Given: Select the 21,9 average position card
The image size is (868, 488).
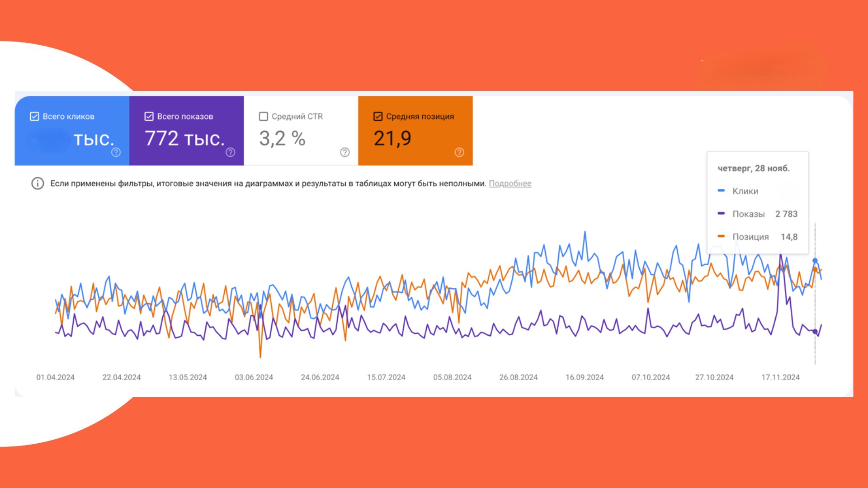Looking at the screenshot, I should (392, 138).
